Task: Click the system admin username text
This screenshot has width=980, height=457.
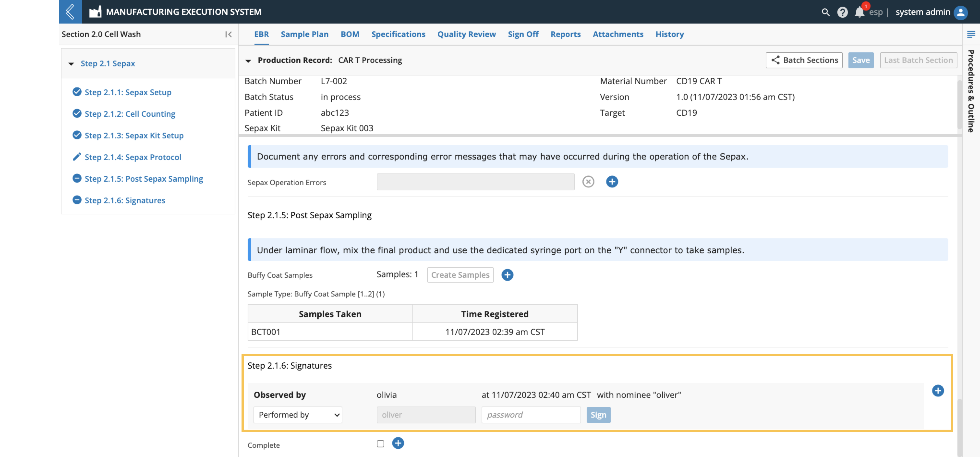Action: (923, 12)
